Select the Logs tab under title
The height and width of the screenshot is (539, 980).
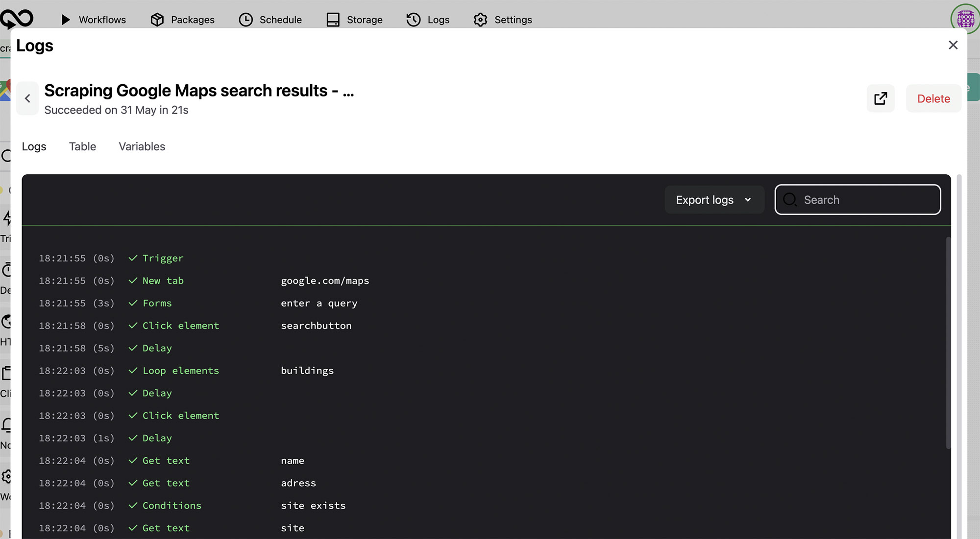pyautogui.click(x=34, y=146)
